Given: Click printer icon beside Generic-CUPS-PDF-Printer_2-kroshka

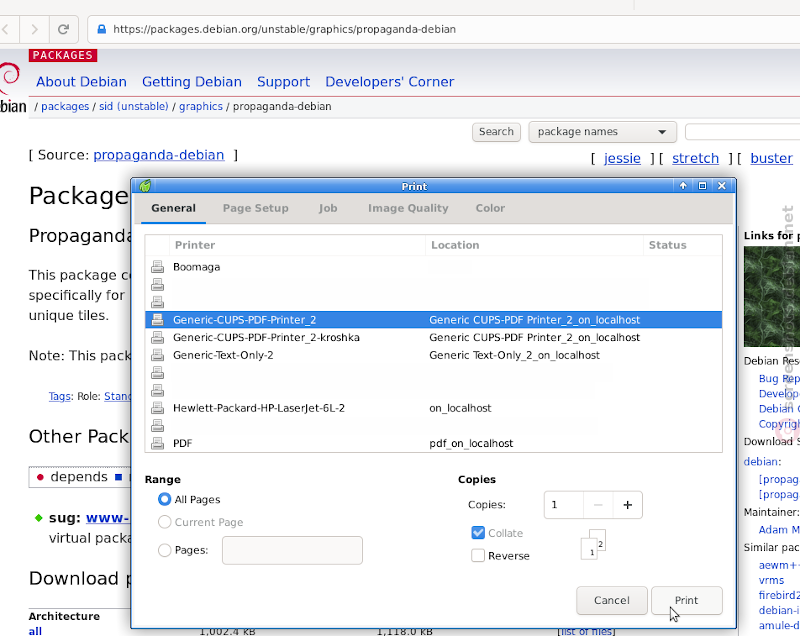Looking at the screenshot, I should click(158, 338).
